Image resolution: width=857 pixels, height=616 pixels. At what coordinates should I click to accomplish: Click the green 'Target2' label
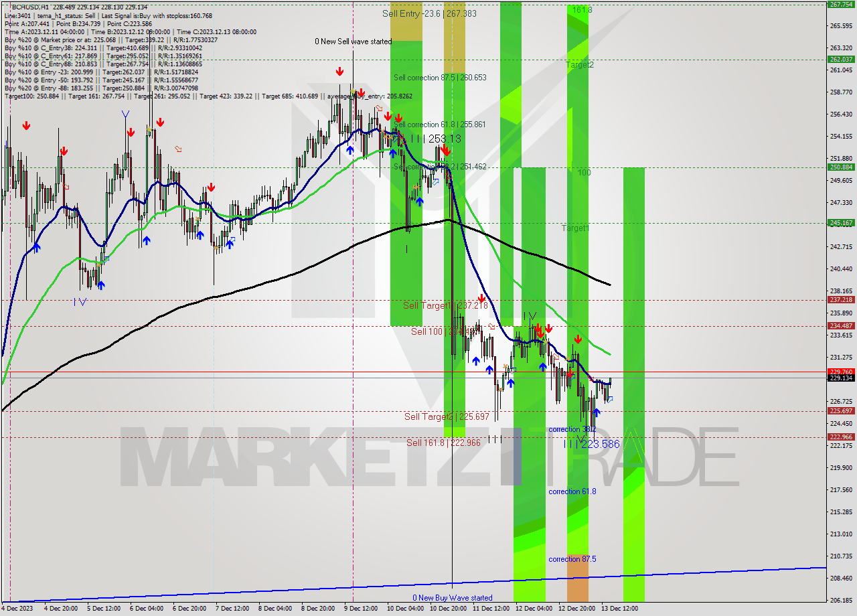(x=579, y=65)
